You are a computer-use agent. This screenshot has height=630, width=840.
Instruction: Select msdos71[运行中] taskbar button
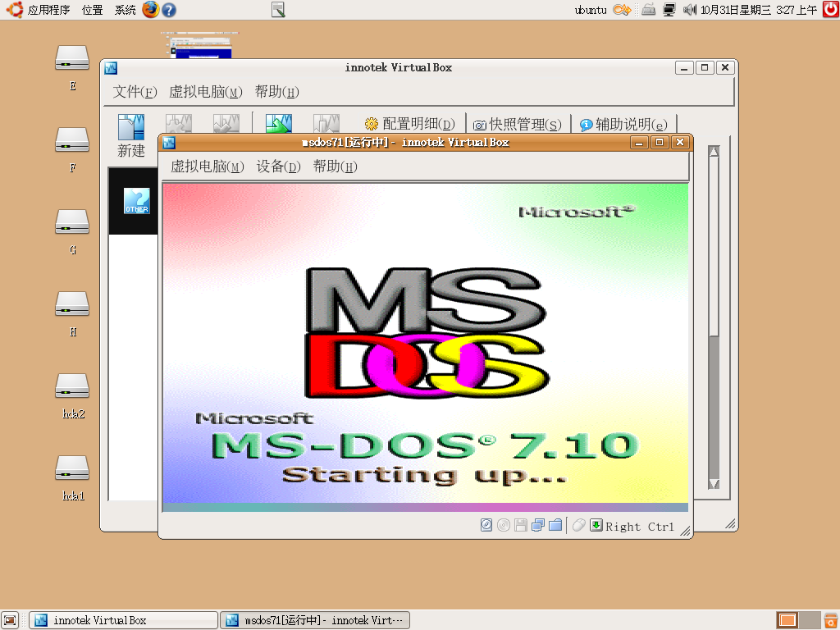316,620
